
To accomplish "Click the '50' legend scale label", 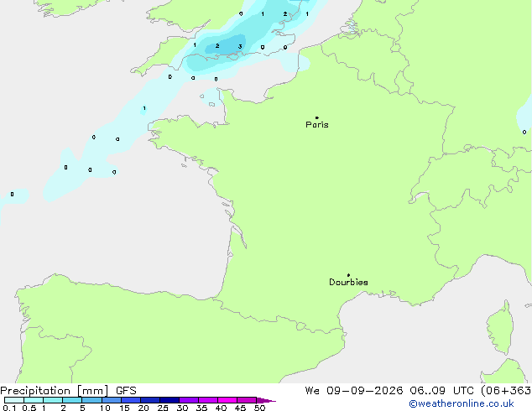I will pos(260,408).
